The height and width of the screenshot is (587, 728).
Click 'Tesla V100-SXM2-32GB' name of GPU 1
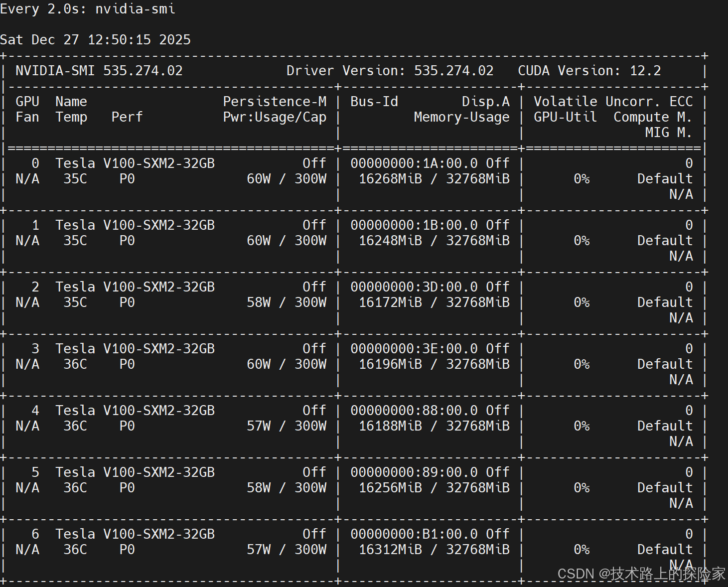(135, 225)
